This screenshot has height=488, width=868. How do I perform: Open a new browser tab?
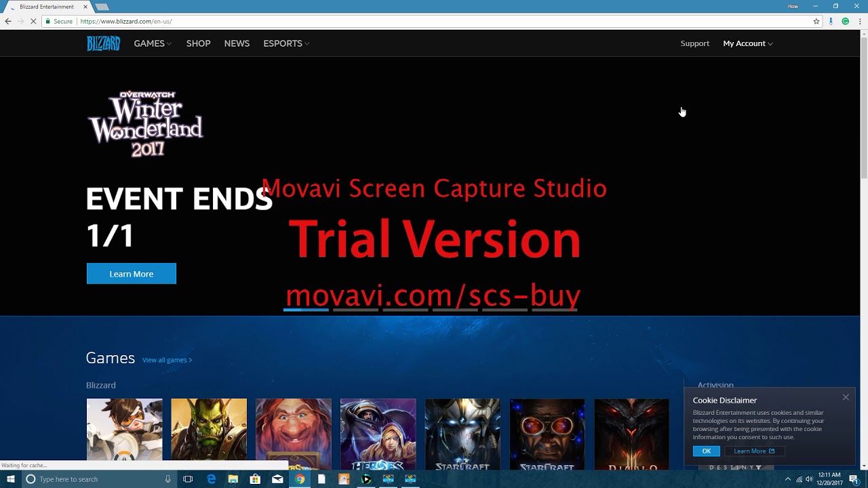click(x=102, y=7)
